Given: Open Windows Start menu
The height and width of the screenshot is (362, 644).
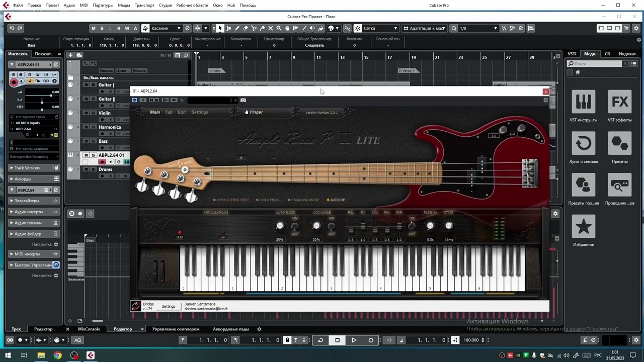Looking at the screenshot, I should pyautogui.click(x=8, y=355).
